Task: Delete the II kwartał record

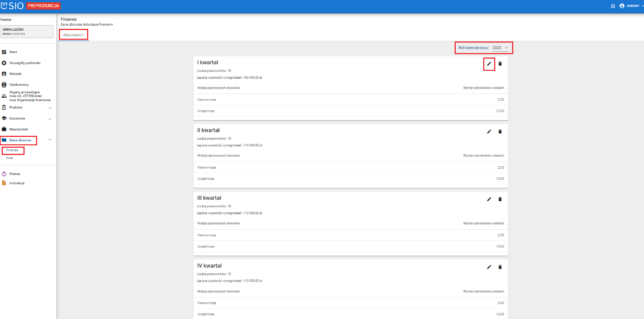Action: click(x=500, y=131)
